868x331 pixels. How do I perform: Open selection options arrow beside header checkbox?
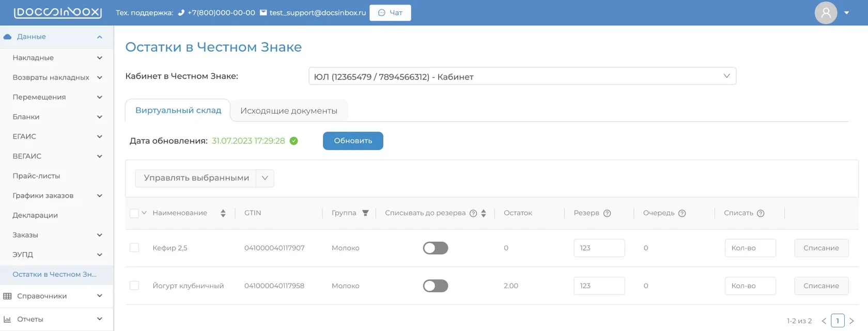(144, 213)
